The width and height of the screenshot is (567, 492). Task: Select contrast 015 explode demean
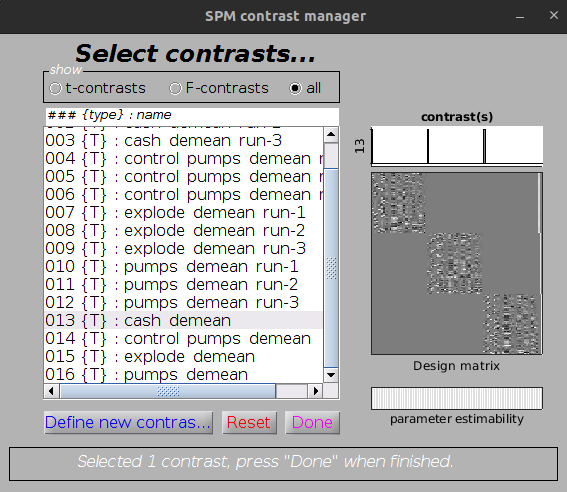[x=183, y=357]
